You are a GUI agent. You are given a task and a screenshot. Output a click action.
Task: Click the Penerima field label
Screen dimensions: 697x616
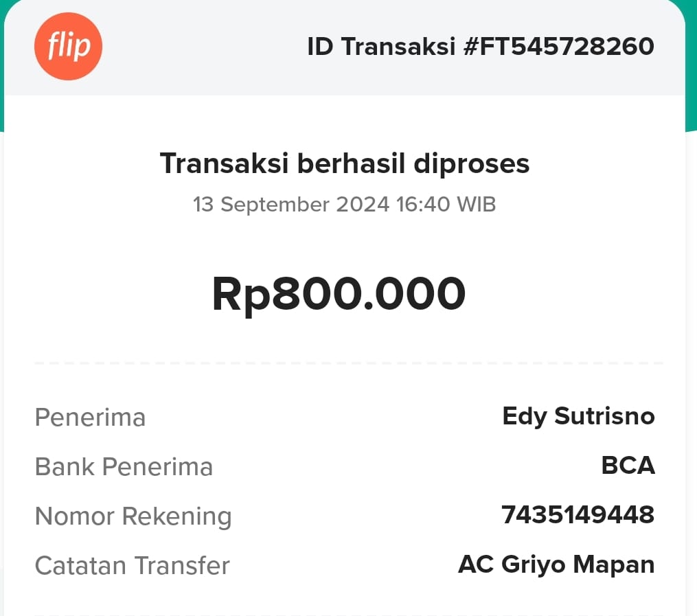90,418
